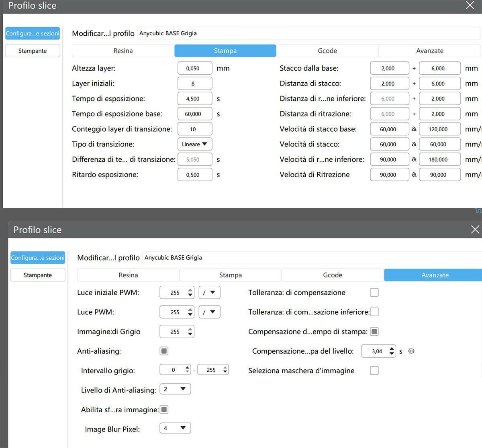This screenshot has width=482, height=448.
Task: Increase Compensazione del livello seconds value
Action: [x=392, y=348]
